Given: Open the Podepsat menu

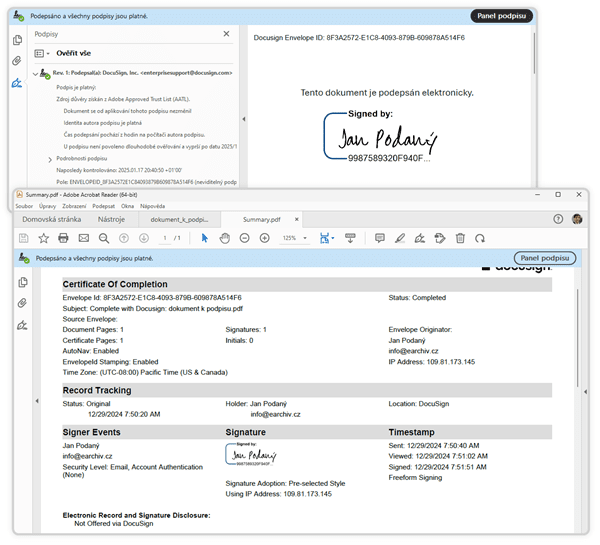Looking at the screenshot, I should point(103,206).
